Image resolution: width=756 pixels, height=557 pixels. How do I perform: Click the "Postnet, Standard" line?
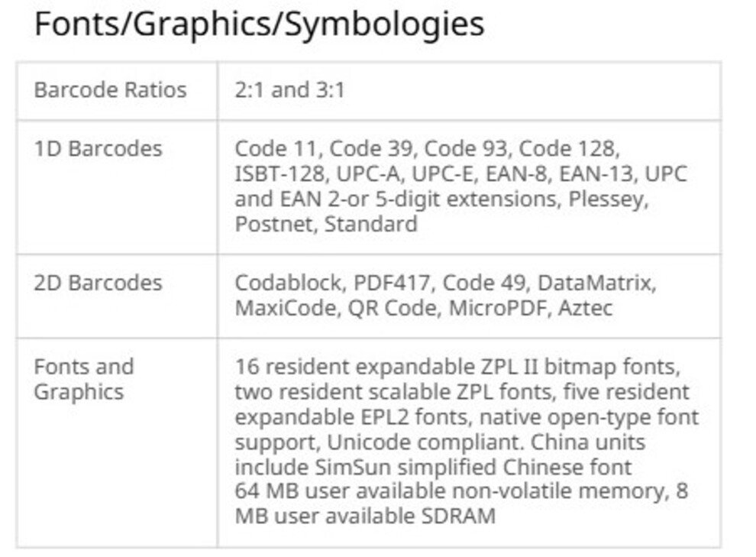click(x=326, y=225)
